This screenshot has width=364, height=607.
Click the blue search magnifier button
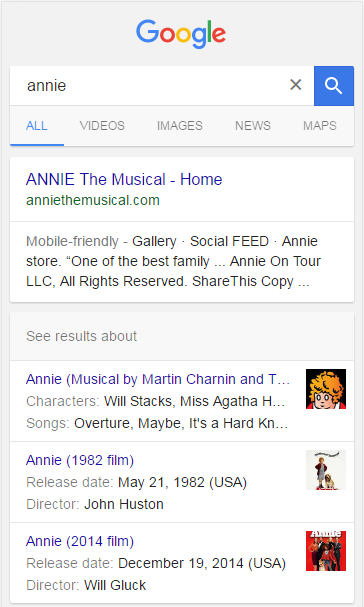(334, 86)
